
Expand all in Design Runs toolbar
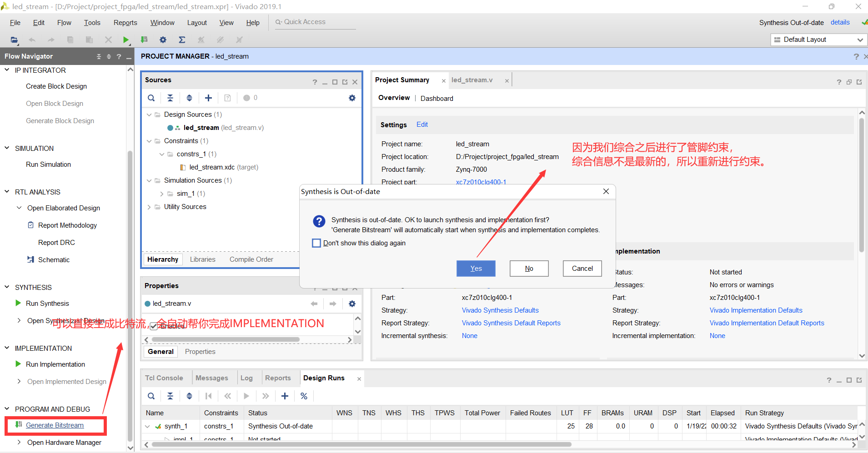(x=189, y=396)
